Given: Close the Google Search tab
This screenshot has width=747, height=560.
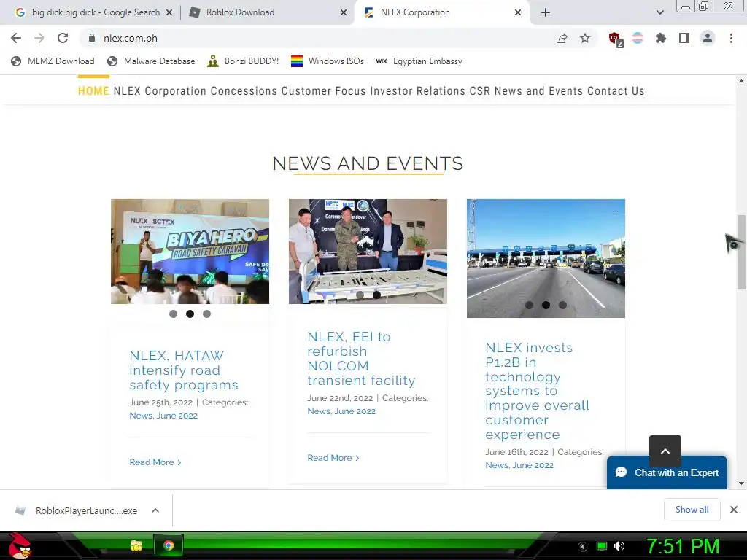Looking at the screenshot, I should (x=169, y=12).
